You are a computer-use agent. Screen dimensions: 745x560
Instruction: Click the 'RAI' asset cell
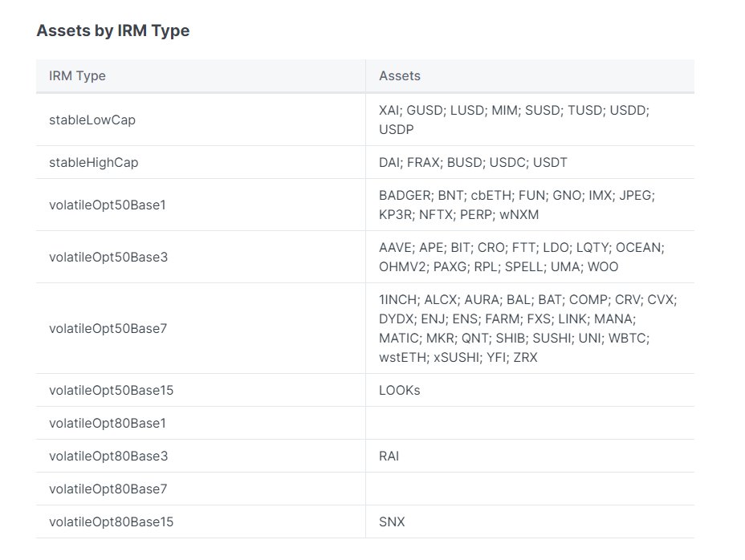(530, 456)
